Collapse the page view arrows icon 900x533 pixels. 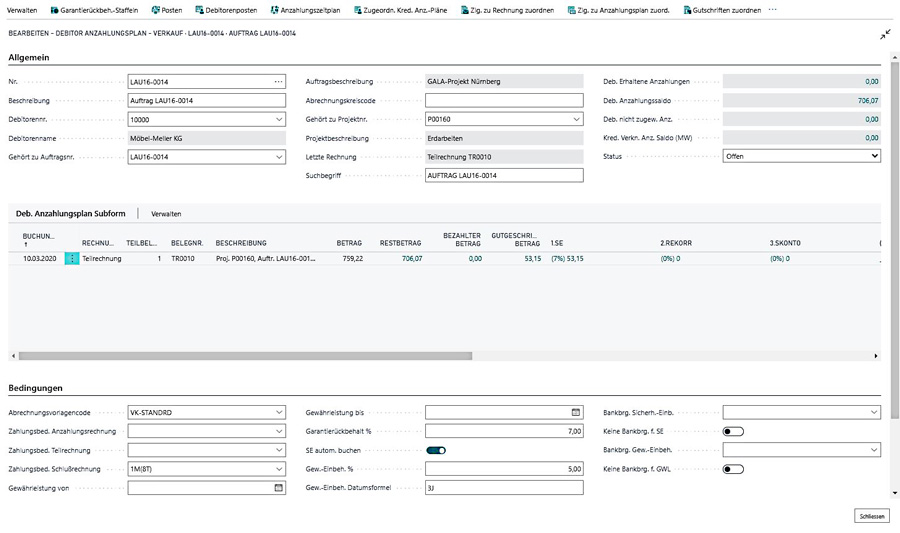[x=885, y=35]
